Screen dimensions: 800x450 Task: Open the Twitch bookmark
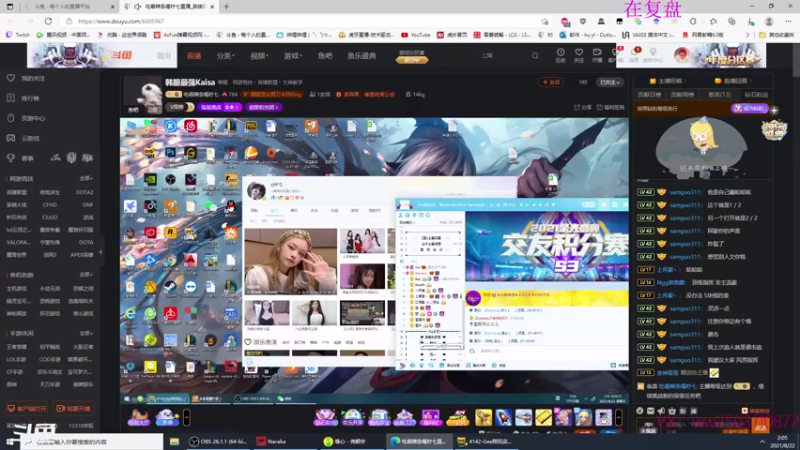18,35
